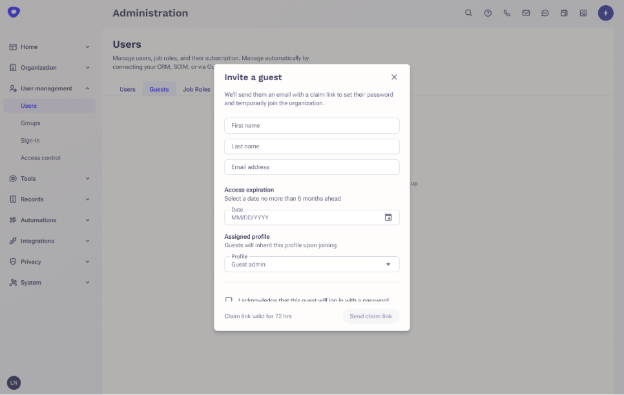Click the Automations sidebar icon
This screenshot has width=624, height=395.
point(13,220)
